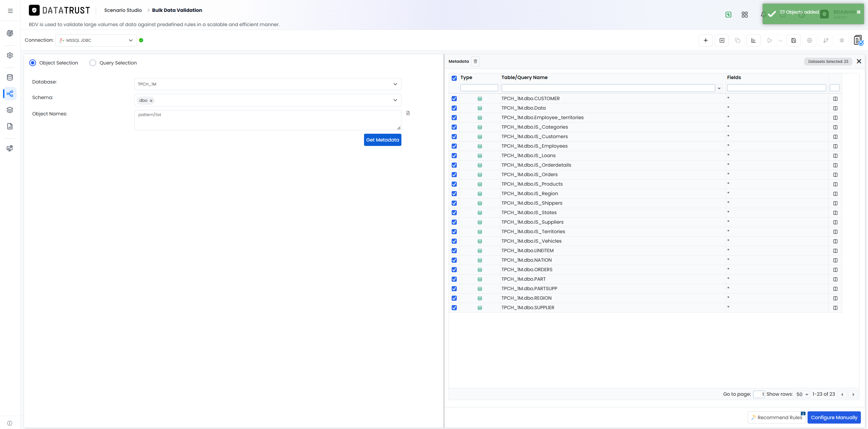The height and width of the screenshot is (429, 868).
Task: Click the Get Metadata button
Action: point(382,140)
